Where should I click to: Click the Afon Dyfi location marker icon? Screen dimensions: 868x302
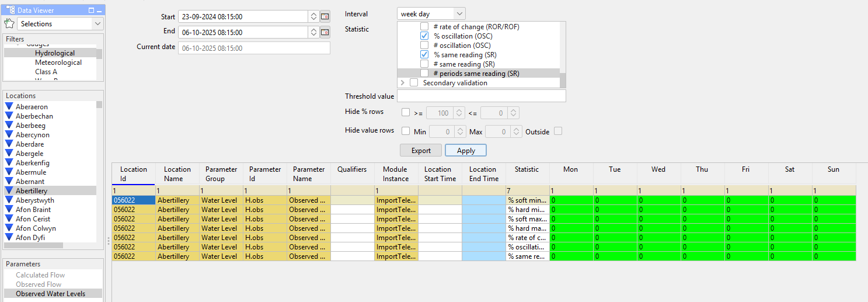point(9,238)
